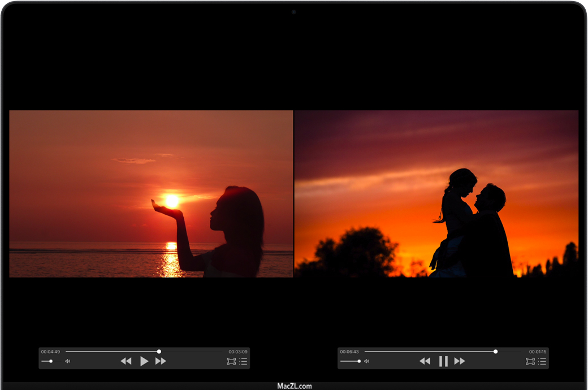Click the left video of woman holding sun
This screenshot has width=588, height=390.
click(x=151, y=194)
